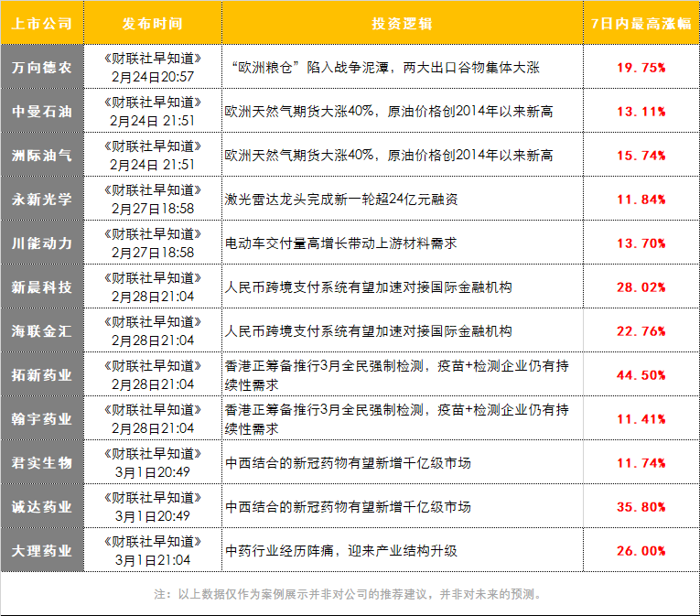Click publish time in 翰宇药业 row
This screenshot has width=700, height=616.
[153, 419]
